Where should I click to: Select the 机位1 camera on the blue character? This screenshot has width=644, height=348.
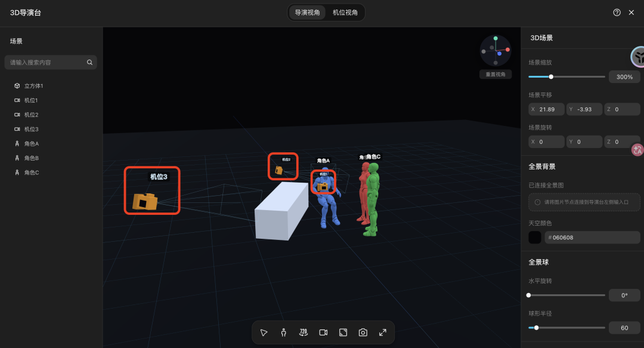click(x=323, y=187)
